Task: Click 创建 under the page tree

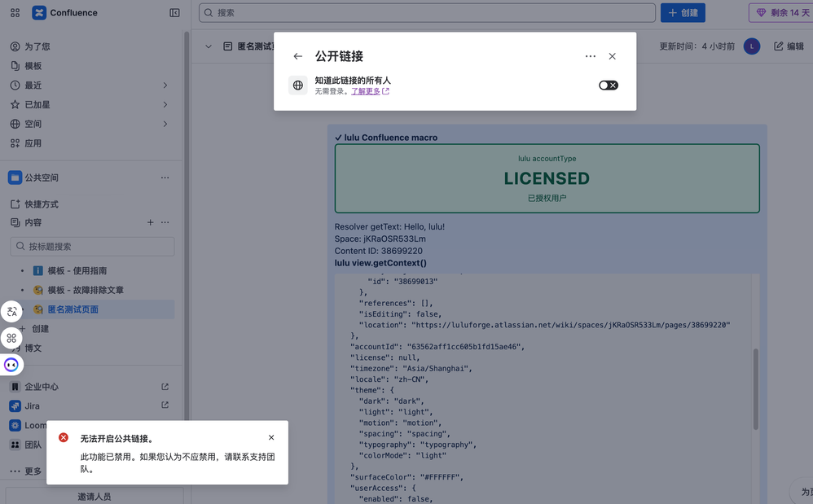Action: click(41, 329)
